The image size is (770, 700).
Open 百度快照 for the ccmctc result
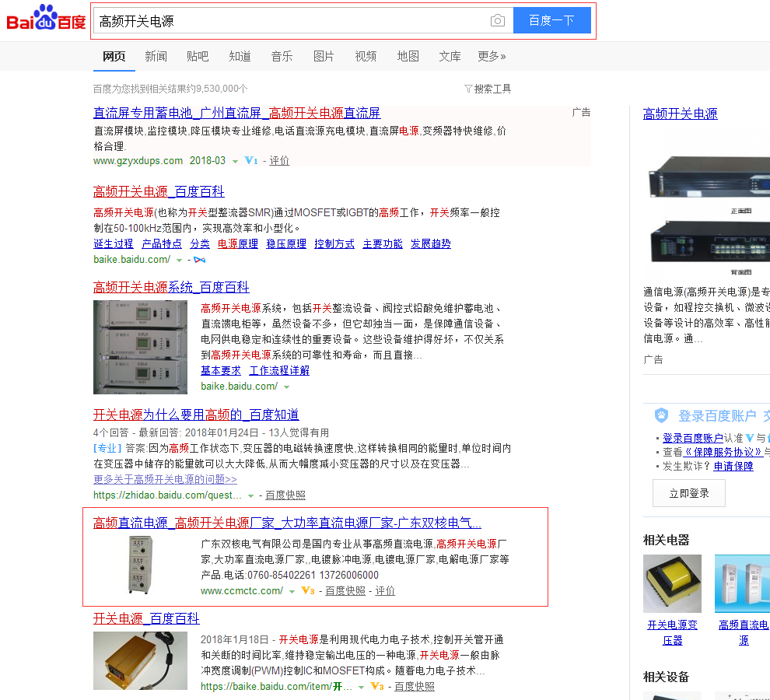click(345, 591)
